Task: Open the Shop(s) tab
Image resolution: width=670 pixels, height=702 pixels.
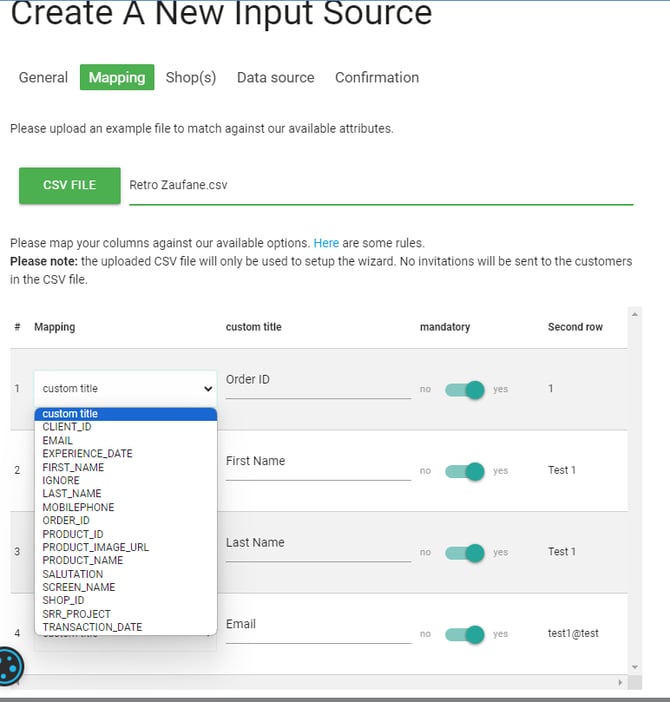Action: pyautogui.click(x=191, y=77)
